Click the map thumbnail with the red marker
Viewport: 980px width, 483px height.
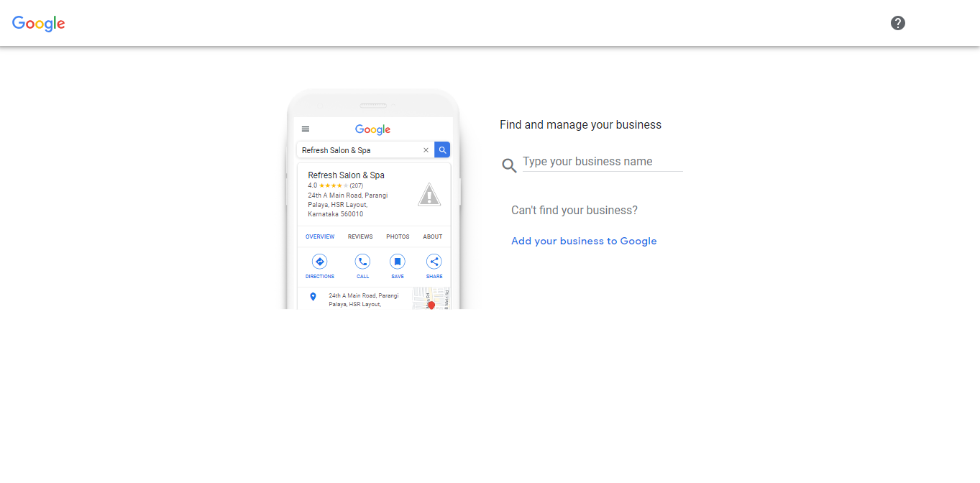(x=431, y=298)
